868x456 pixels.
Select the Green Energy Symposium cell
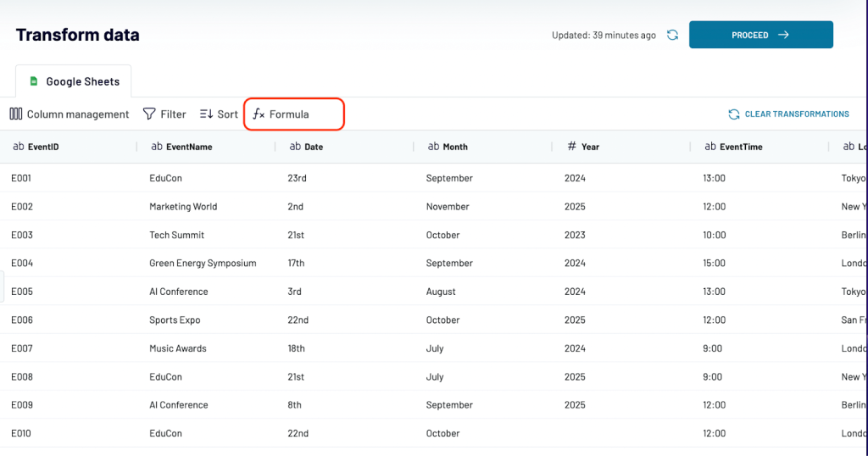(203, 263)
